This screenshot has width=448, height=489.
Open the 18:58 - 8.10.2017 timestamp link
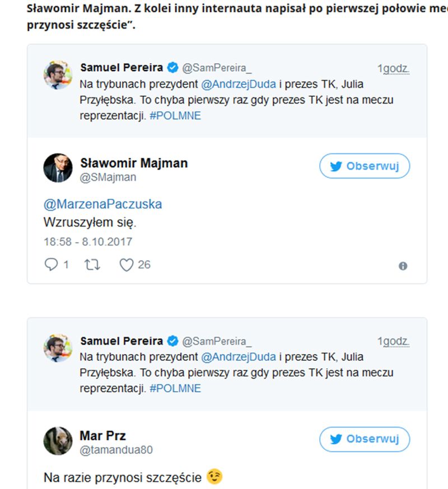88,242
